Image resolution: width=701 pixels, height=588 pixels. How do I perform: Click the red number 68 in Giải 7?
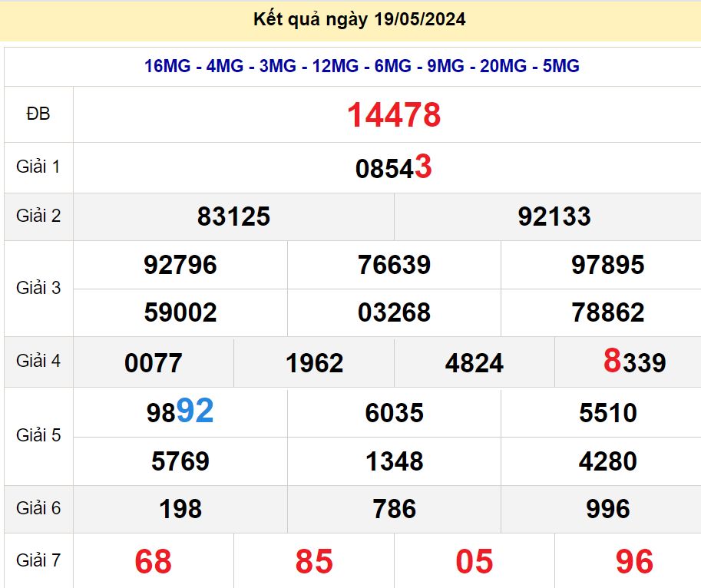coord(153,560)
